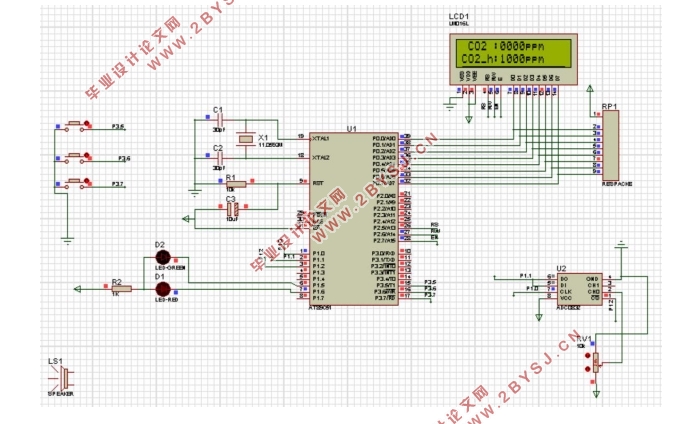Select the red LED D1

click(164, 289)
